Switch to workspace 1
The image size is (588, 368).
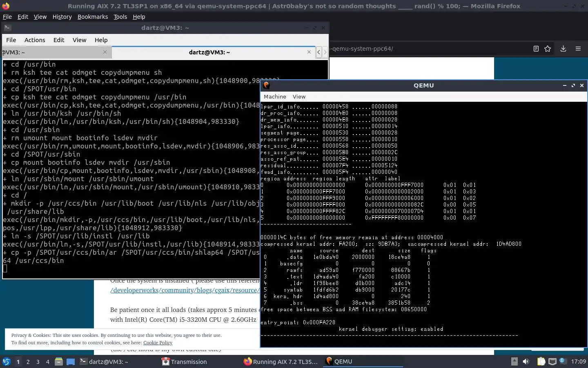point(18,361)
